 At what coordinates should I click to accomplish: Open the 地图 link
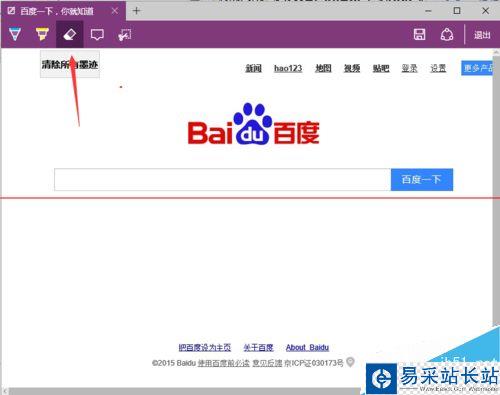[x=323, y=68]
